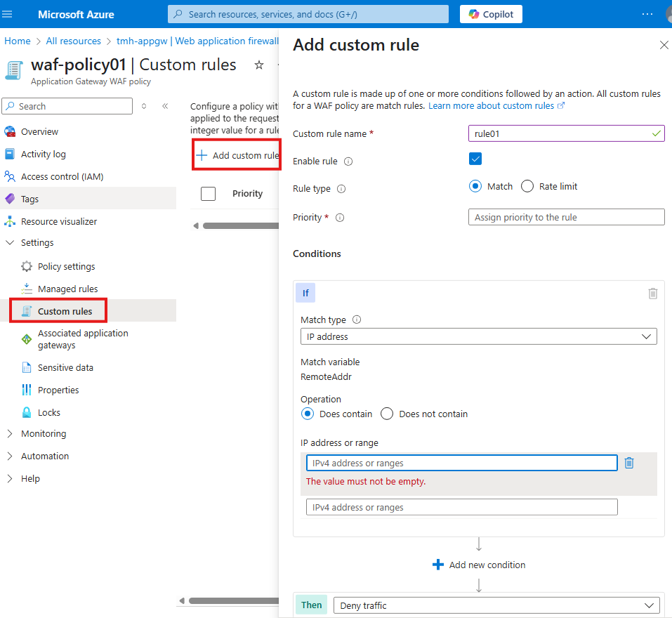Show info tooltip for Rule type
This screenshot has height=618, width=672.
tap(341, 189)
